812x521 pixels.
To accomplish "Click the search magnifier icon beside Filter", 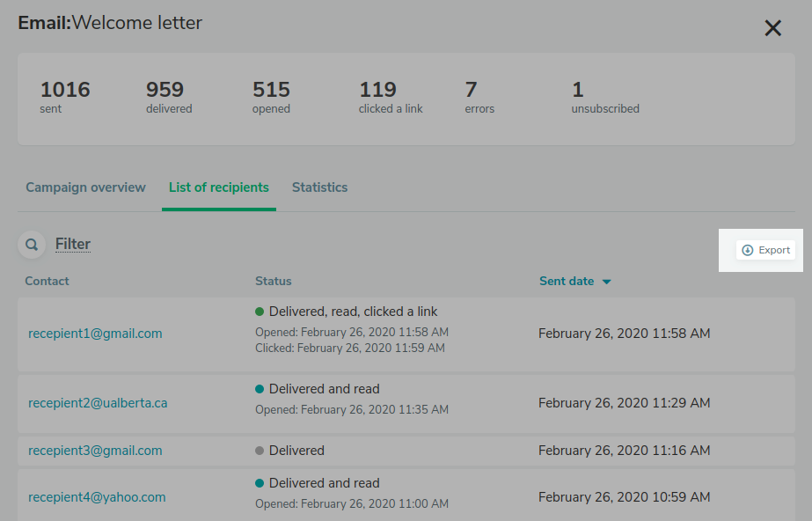I will (x=32, y=245).
